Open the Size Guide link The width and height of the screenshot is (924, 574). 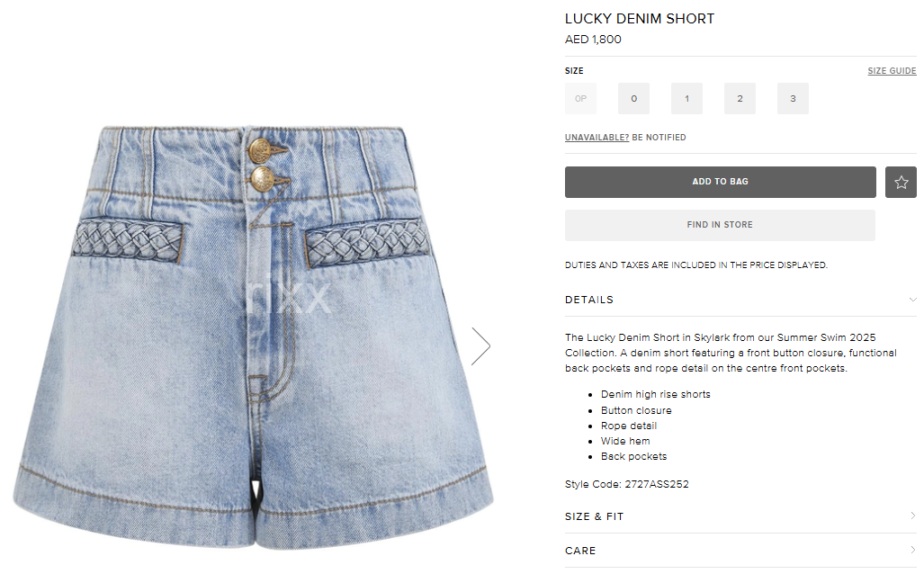[892, 71]
